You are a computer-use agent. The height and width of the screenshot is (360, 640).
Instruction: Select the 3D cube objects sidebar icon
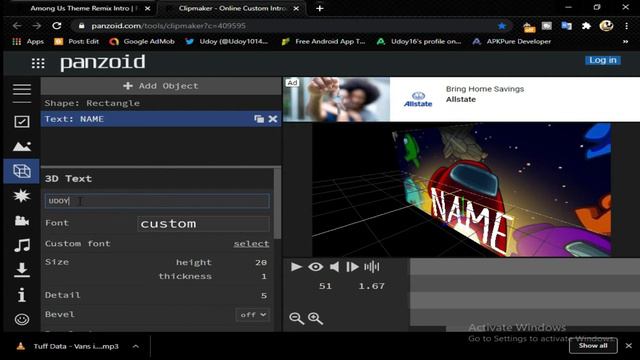click(x=22, y=171)
